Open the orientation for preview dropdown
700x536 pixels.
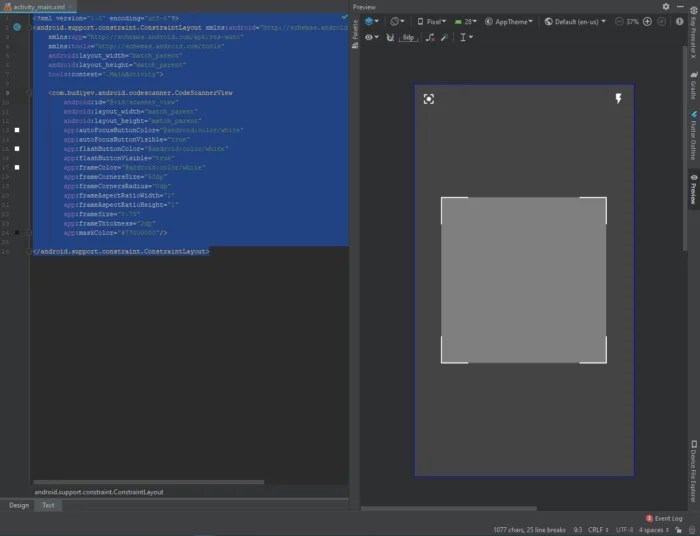397,21
